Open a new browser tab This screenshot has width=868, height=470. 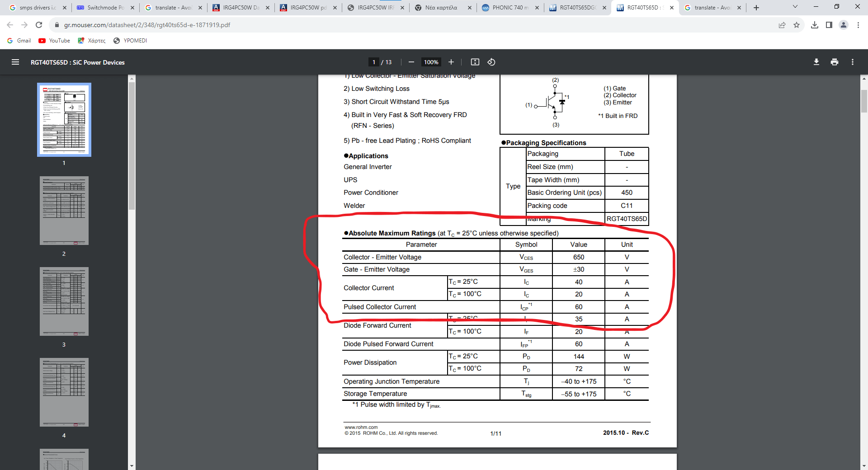pyautogui.click(x=756, y=8)
